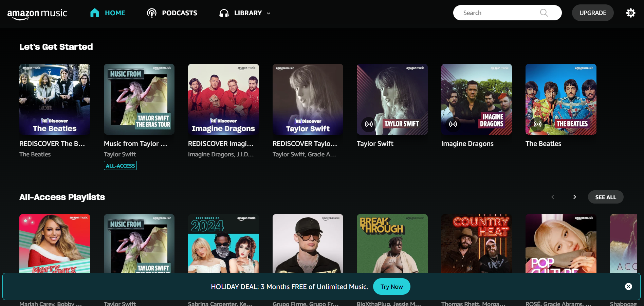The image size is (644, 306).
Task: Open the settings gear icon
Action: pyautogui.click(x=631, y=13)
